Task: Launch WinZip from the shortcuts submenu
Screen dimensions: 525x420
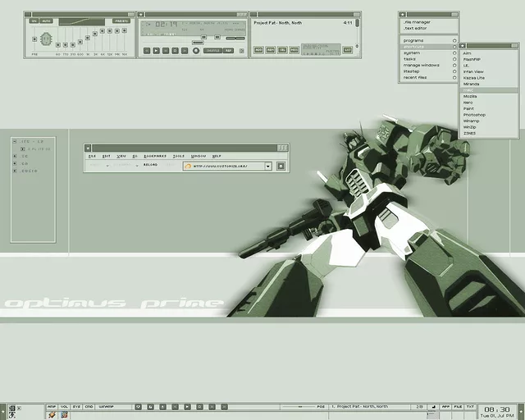Action: pyautogui.click(x=489, y=127)
